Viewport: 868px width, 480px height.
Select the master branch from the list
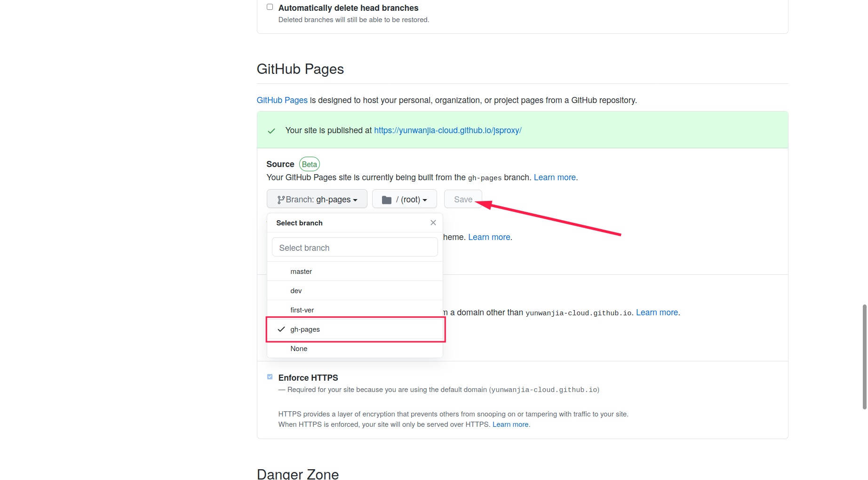coord(301,271)
